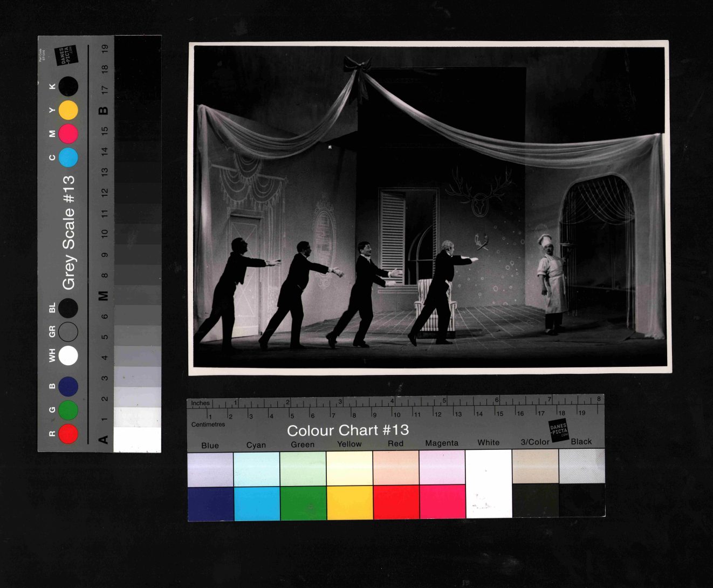Click the green circle on Grey Scale card

(68, 410)
